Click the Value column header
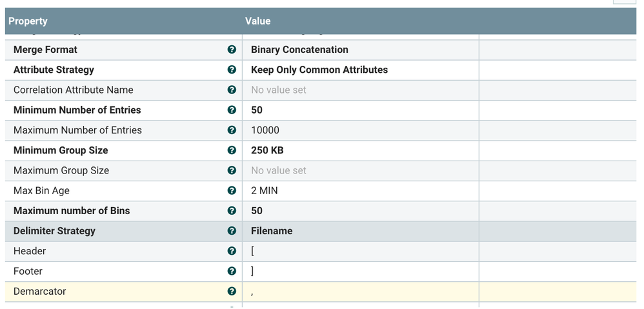Viewport: 644px width, 309px height. [x=257, y=21]
